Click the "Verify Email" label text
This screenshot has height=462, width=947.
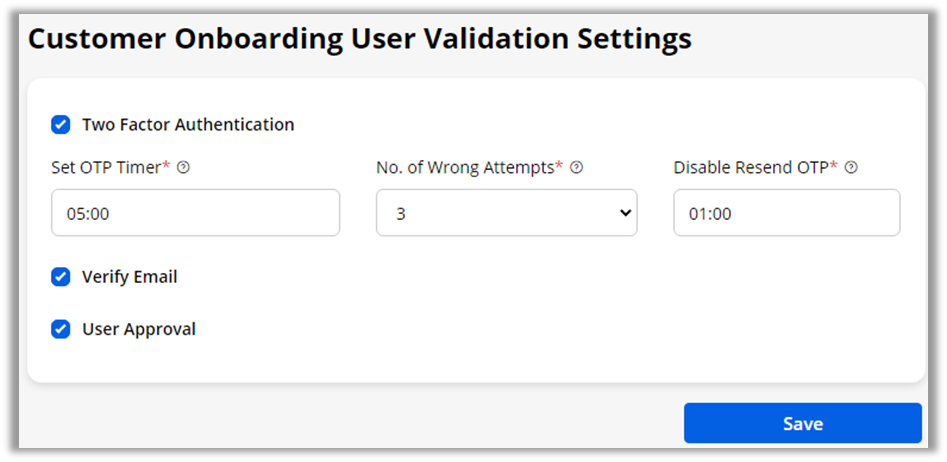coord(130,277)
